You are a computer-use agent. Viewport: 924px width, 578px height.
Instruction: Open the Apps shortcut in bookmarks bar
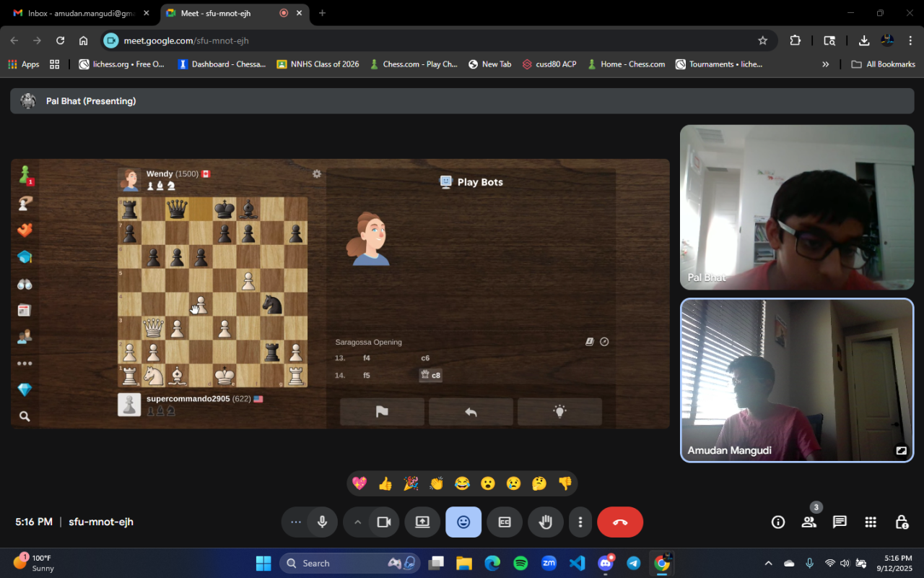(24, 64)
